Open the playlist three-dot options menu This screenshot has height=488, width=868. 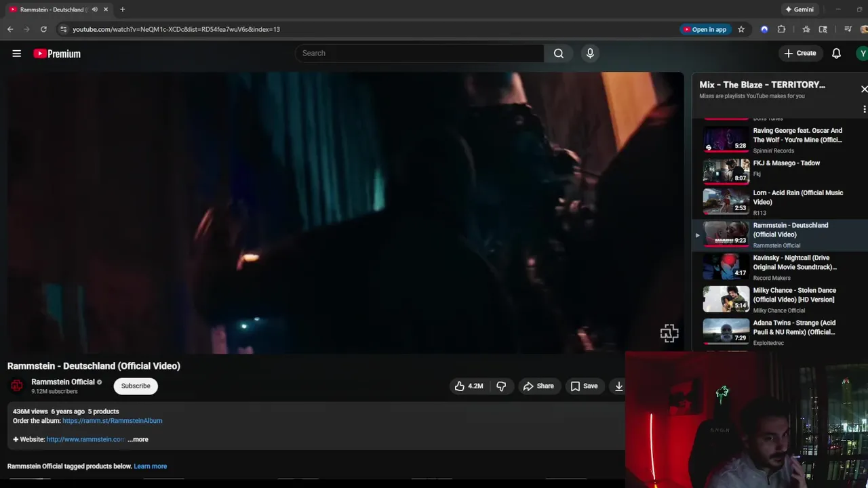pos(864,109)
